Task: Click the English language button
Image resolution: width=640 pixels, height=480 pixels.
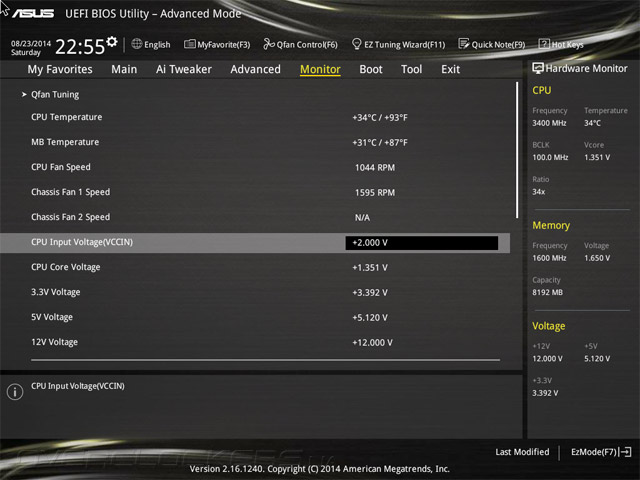Action: point(151,44)
